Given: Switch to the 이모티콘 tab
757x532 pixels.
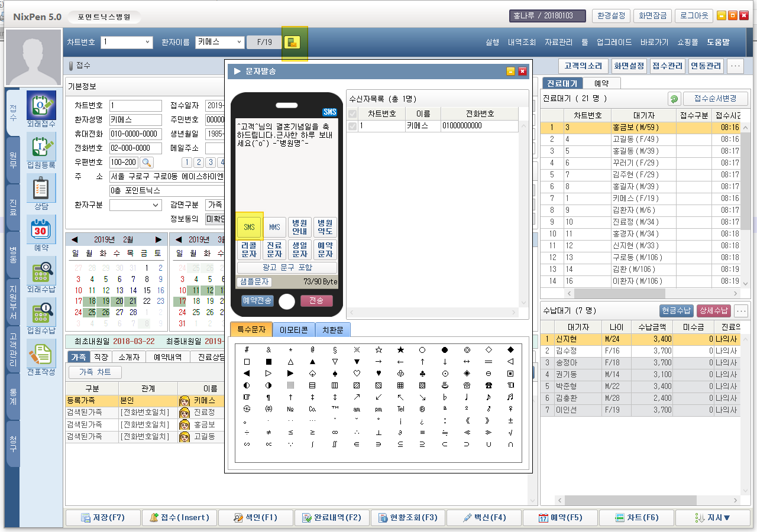Looking at the screenshot, I should (294, 330).
